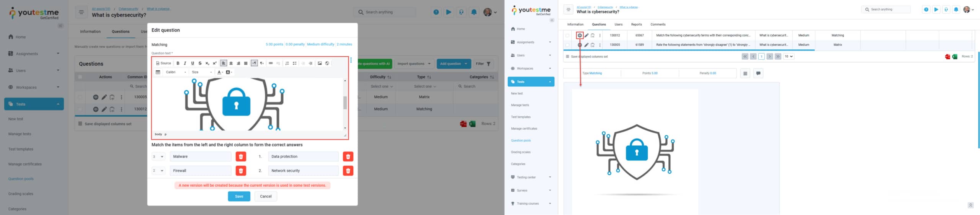Open rows-per-page dropdown showing 10
Screen dimensions: 980x215
(789, 57)
